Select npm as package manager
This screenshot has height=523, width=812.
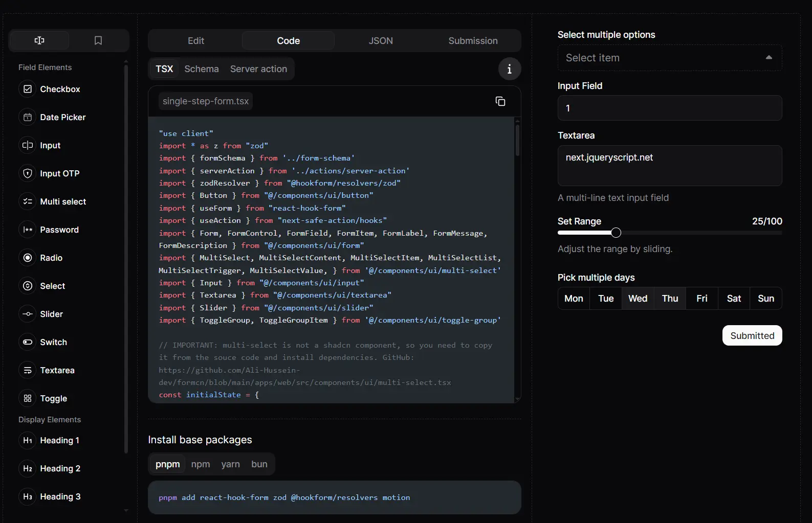pos(200,464)
